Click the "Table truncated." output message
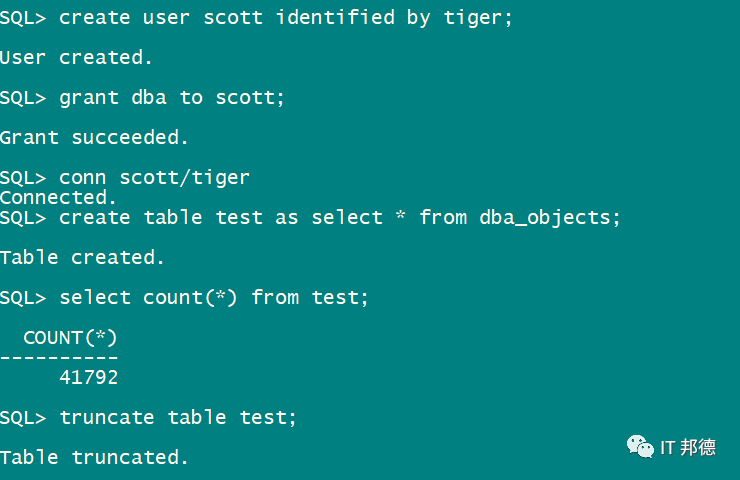This screenshot has width=740, height=480. click(94, 457)
